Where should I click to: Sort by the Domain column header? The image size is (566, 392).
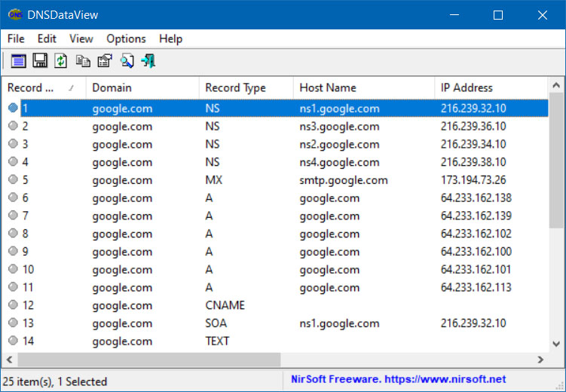(142, 87)
